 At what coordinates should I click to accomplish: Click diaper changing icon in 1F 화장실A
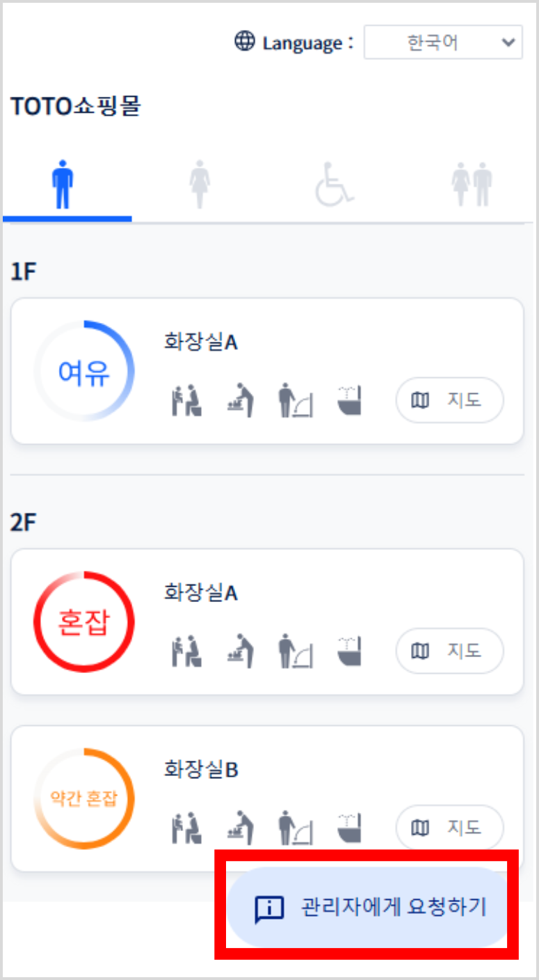tap(241, 401)
